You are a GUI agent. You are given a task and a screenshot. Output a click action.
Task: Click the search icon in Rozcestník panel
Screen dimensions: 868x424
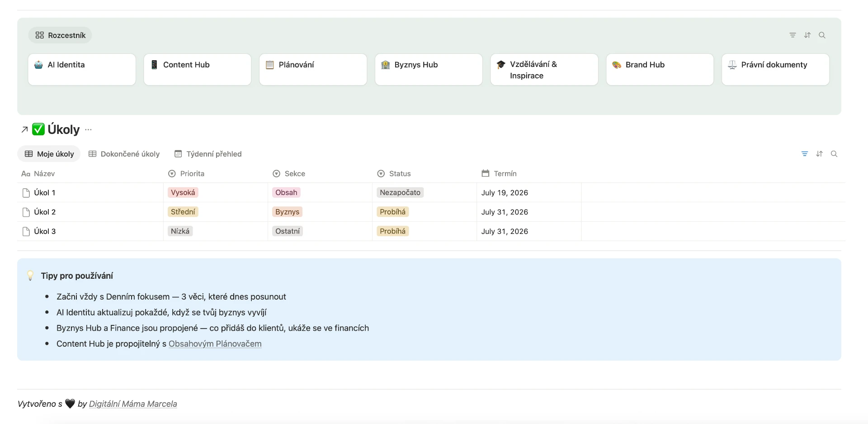(x=822, y=35)
